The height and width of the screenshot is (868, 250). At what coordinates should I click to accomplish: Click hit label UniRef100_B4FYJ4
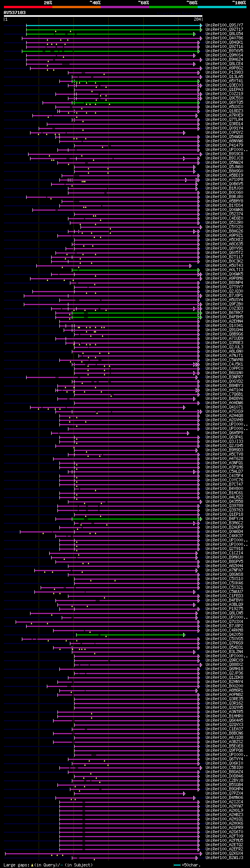coord(224,519)
